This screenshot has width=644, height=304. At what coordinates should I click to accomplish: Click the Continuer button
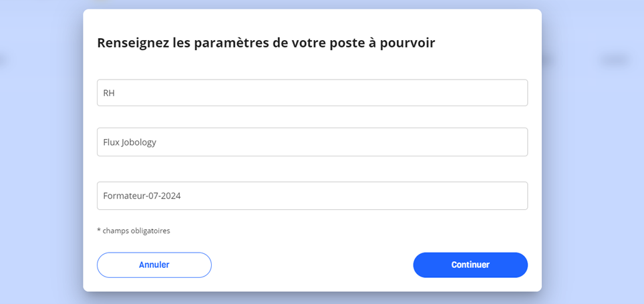coord(470,265)
